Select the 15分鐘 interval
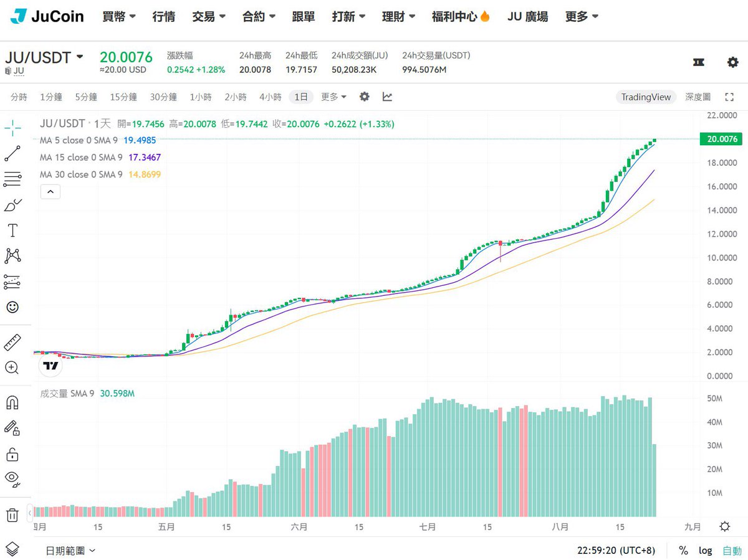Viewport: 748px width, 560px height. pyautogui.click(x=123, y=97)
